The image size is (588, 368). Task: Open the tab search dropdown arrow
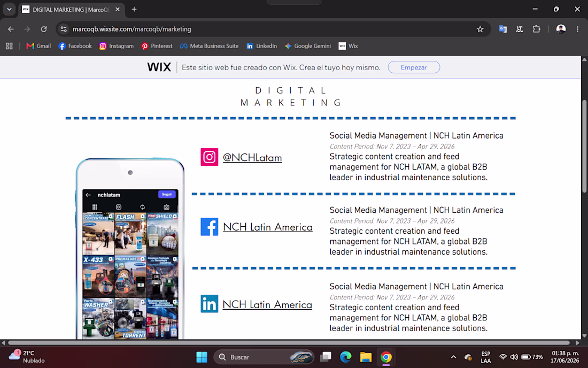pos(9,10)
